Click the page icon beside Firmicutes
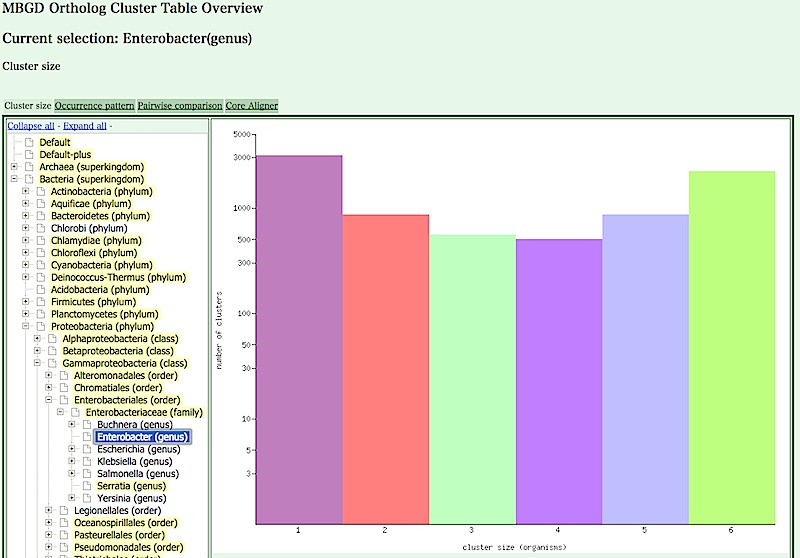The height and width of the screenshot is (558, 800). [x=40, y=301]
